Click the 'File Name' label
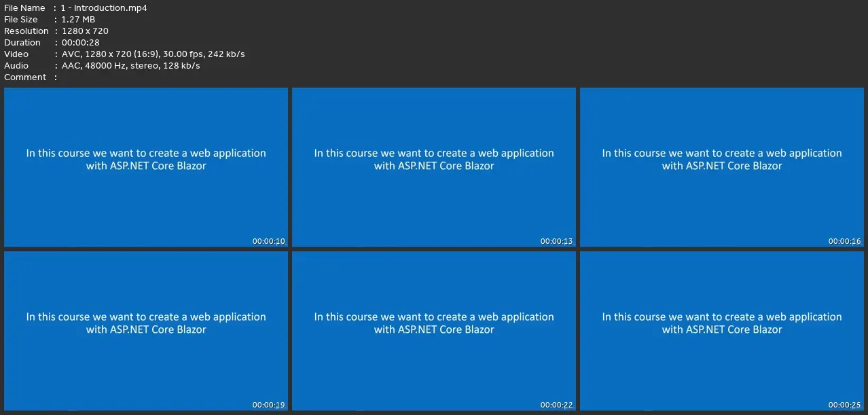868x415 pixels. pos(24,8)
